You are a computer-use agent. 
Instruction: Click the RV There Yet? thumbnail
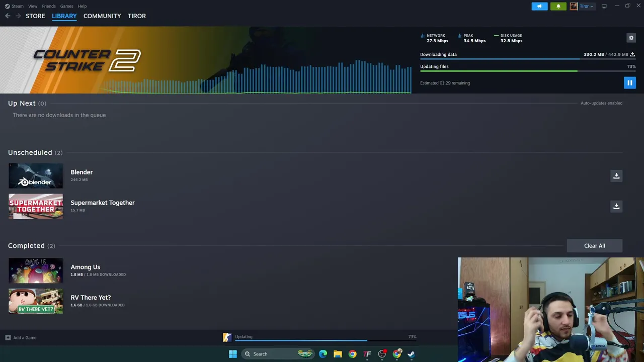point(36,301)
